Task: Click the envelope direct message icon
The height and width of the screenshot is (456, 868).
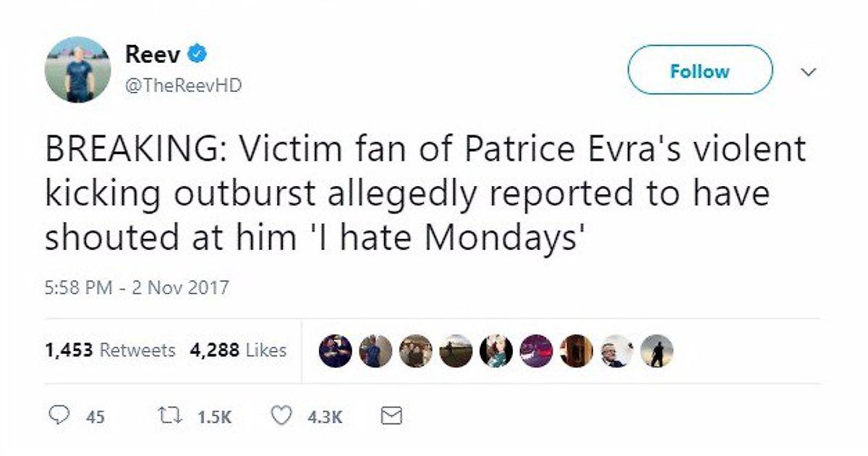Action: pos(391,416)
